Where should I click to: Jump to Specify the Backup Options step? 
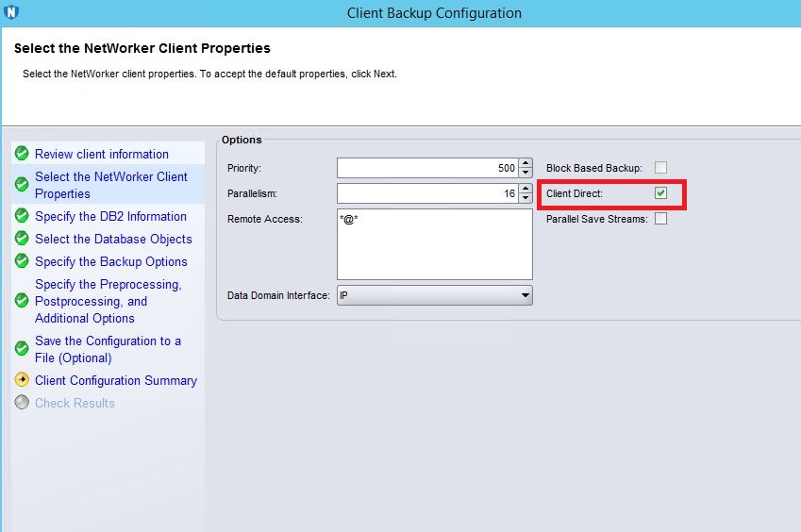111,261
